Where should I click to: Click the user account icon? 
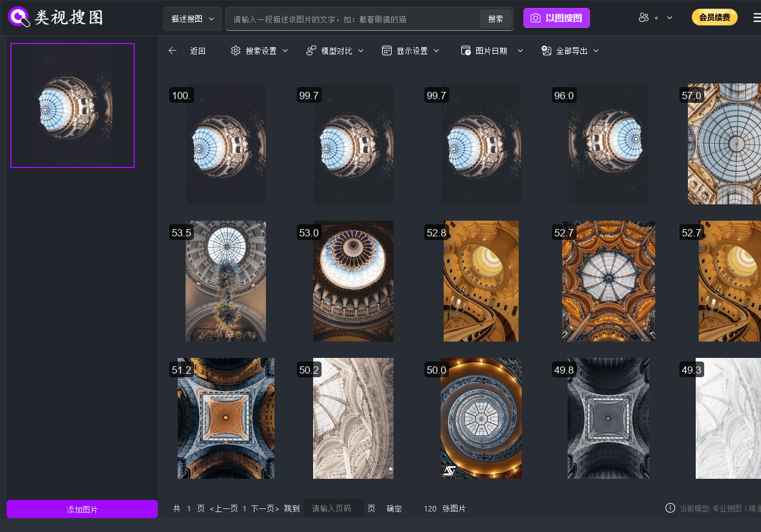(643, 18)
